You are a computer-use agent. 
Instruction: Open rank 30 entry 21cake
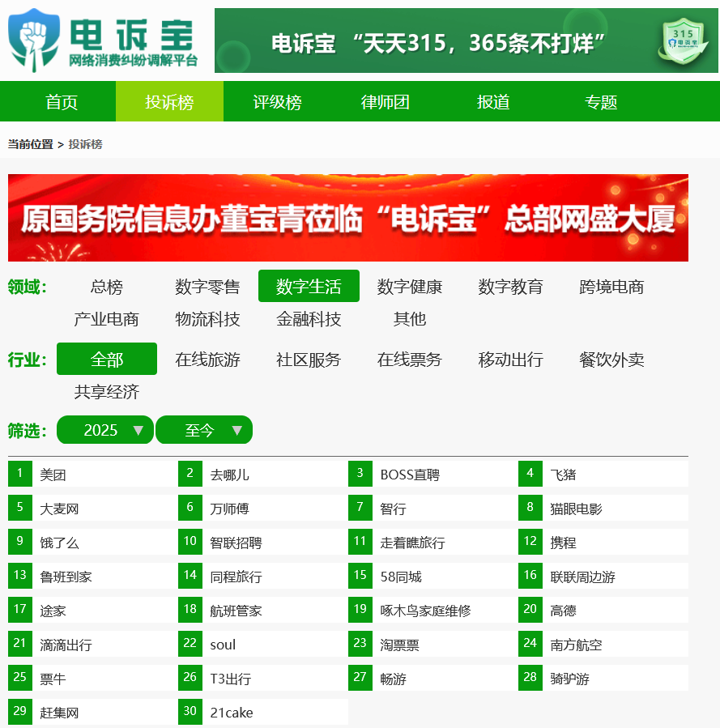(263, 712)
